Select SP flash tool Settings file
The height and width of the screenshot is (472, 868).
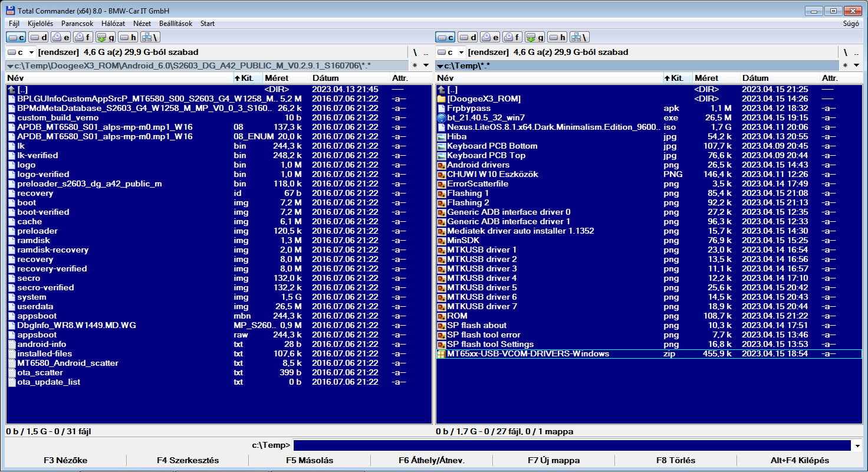click(649, 344)
